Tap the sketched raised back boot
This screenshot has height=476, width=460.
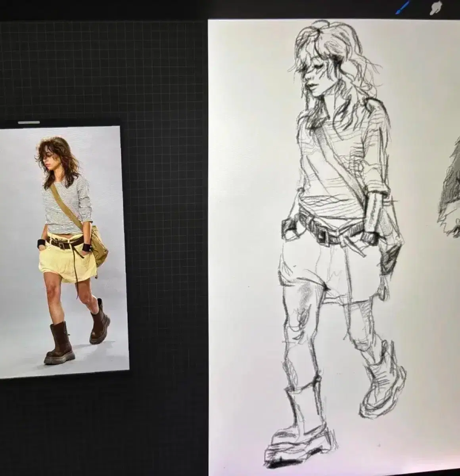[381, 381]
